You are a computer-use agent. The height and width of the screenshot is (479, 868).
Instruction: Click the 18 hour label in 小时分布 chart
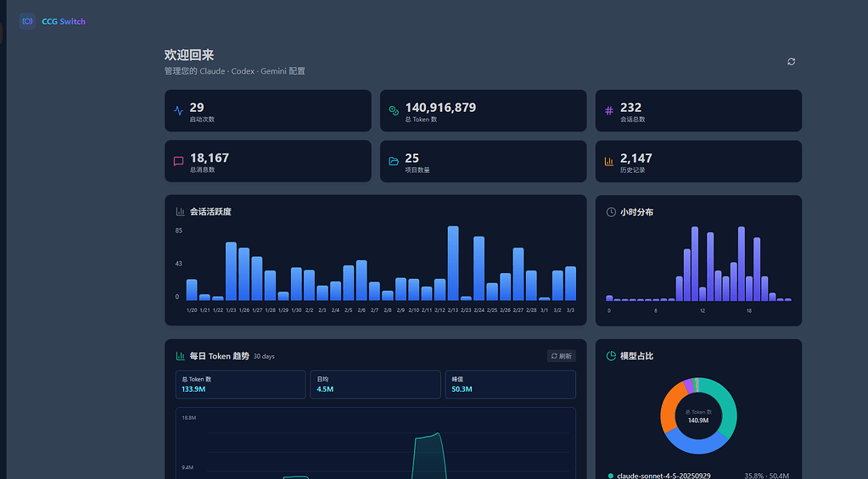749,311
